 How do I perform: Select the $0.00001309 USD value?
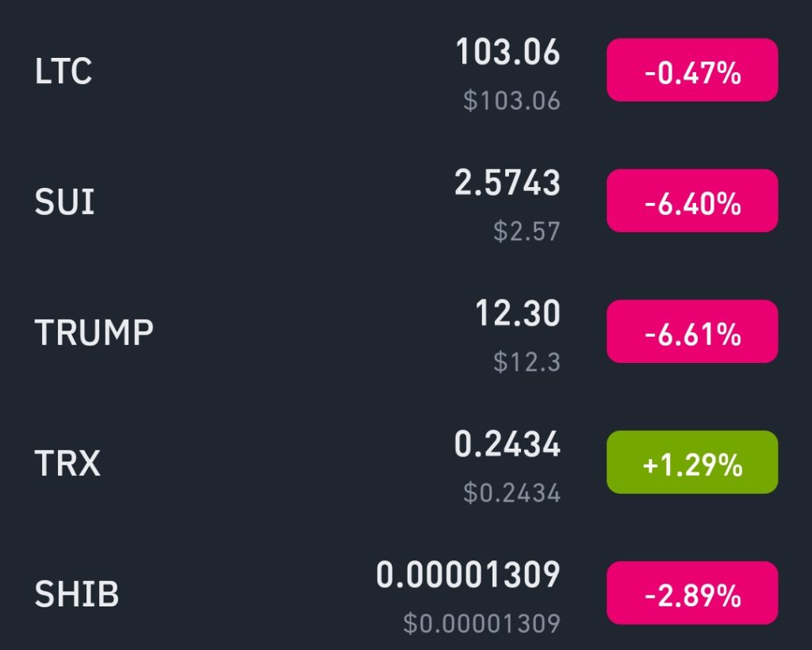[x=482, y=623]
